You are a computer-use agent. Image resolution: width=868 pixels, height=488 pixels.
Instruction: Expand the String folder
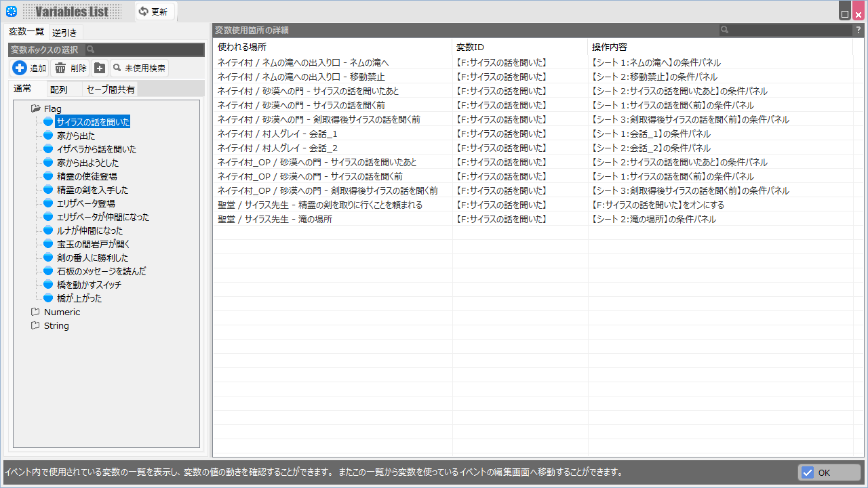click(x=36, y=325)
